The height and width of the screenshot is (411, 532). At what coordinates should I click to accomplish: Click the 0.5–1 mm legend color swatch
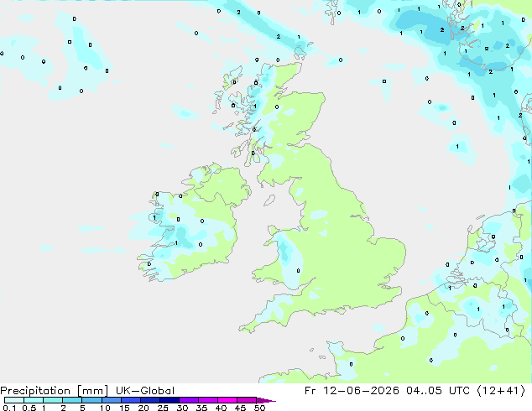pyautogui.click(x=34, y=400)
